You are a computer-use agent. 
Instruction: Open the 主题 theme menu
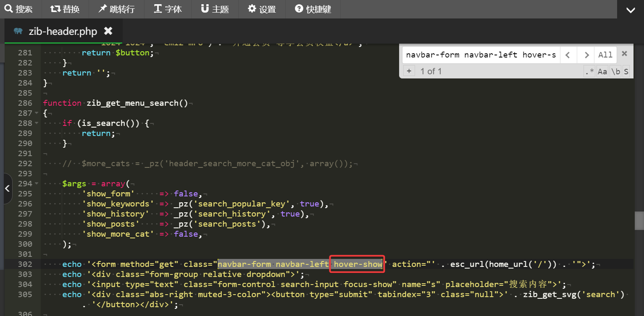(215, 9)
